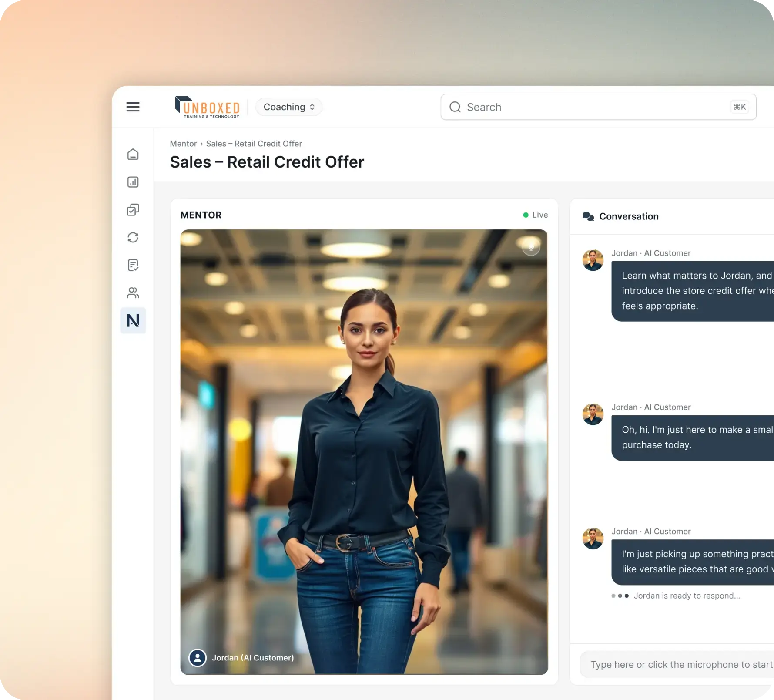Viewport: 774px width, 700px height.
Task: Select the N mentor sidebar icon
Action: point(133,320)
